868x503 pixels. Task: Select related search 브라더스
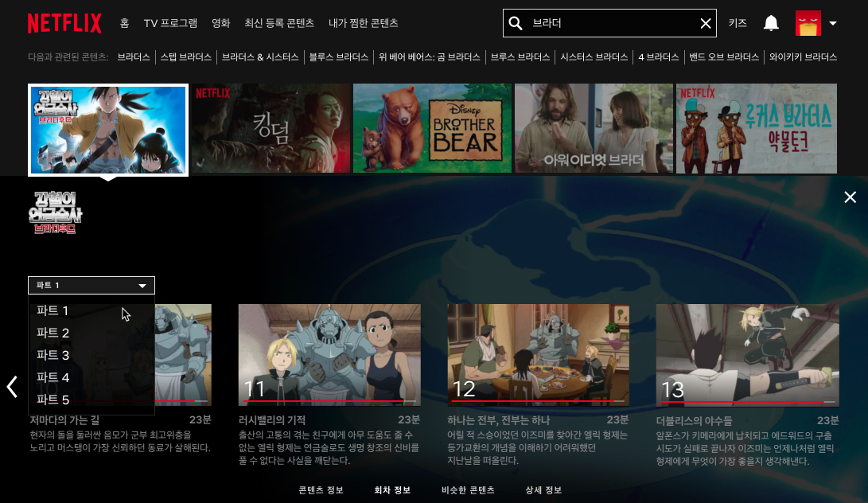134,57
